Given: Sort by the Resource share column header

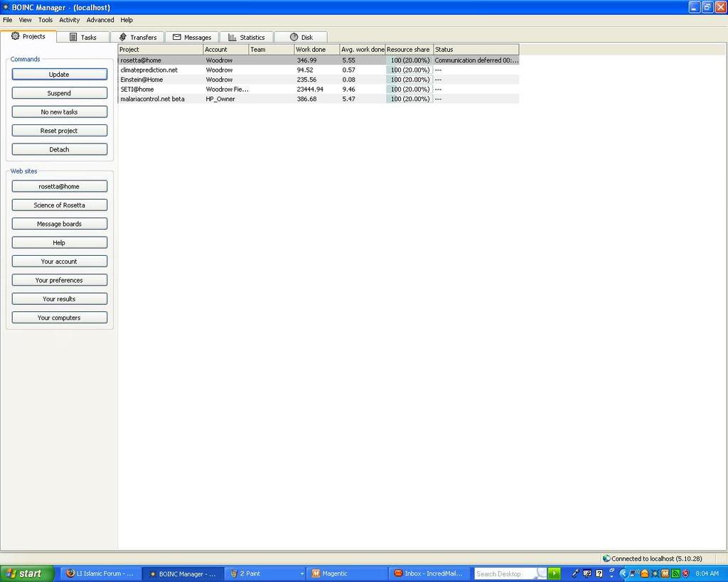Looking at the screenshot, I should [409, 49].
